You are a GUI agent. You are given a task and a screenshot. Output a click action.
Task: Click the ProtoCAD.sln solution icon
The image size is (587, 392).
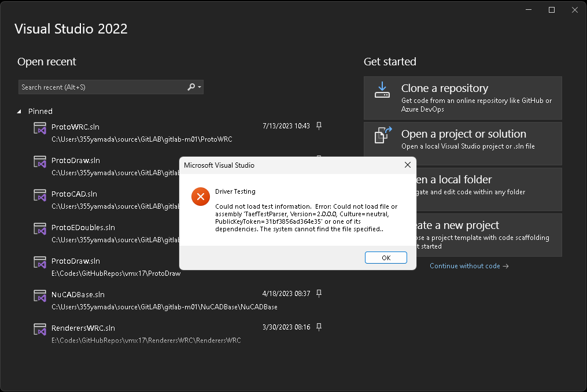(40, 195)
